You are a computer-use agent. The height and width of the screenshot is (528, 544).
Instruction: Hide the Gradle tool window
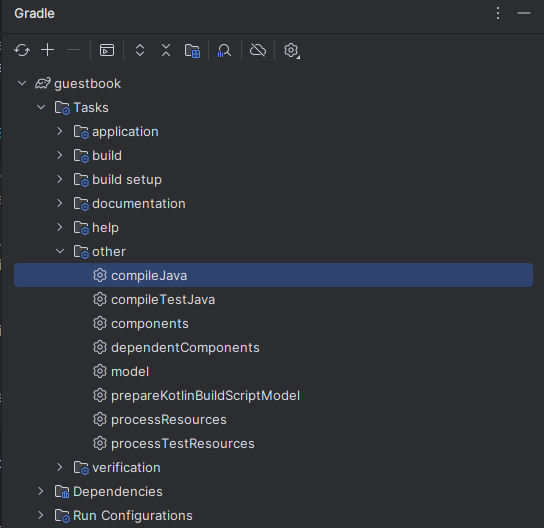tap(524, 13)
